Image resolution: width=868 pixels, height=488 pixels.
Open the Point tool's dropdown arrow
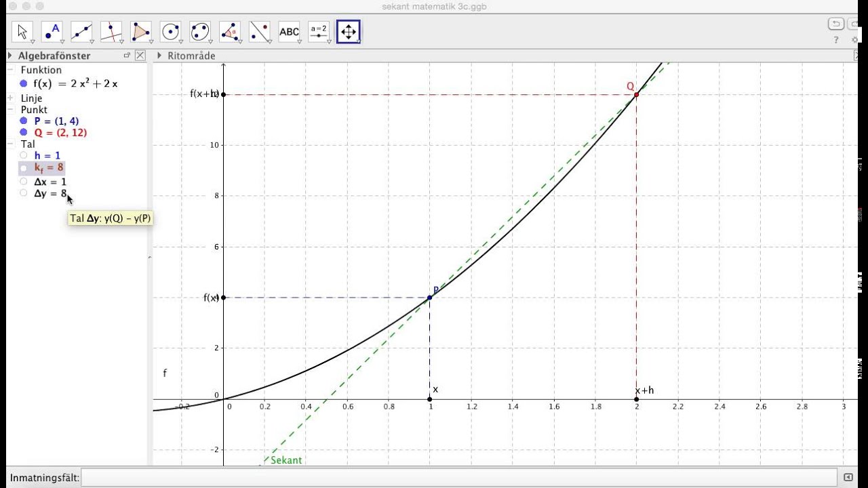point(62,42)
